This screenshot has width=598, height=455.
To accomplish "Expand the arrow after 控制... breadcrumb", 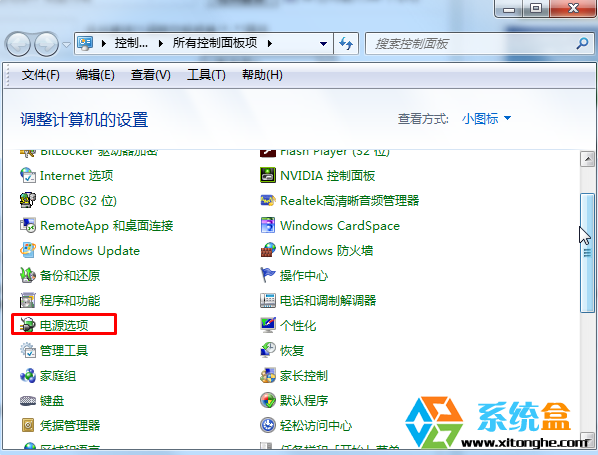I will [x=161, y=43].
